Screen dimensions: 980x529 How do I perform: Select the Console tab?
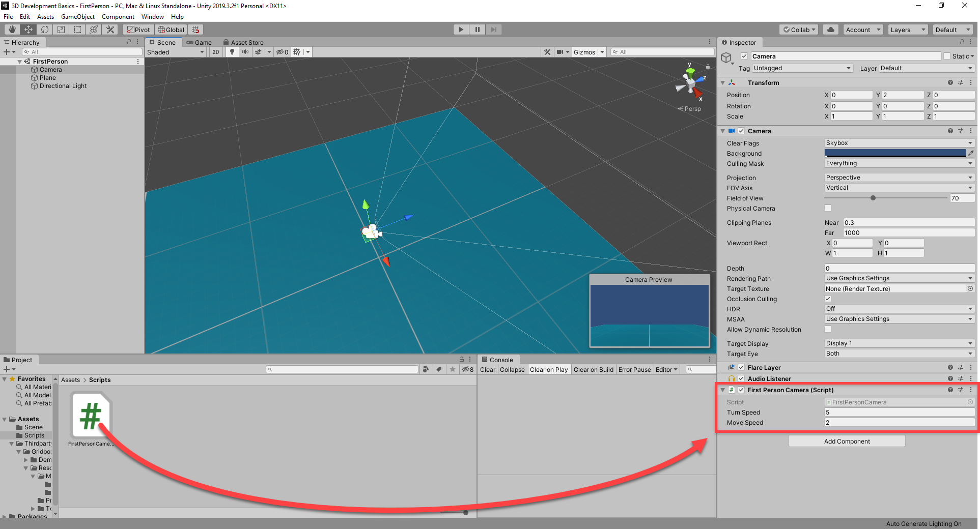(x=497, y=360)
